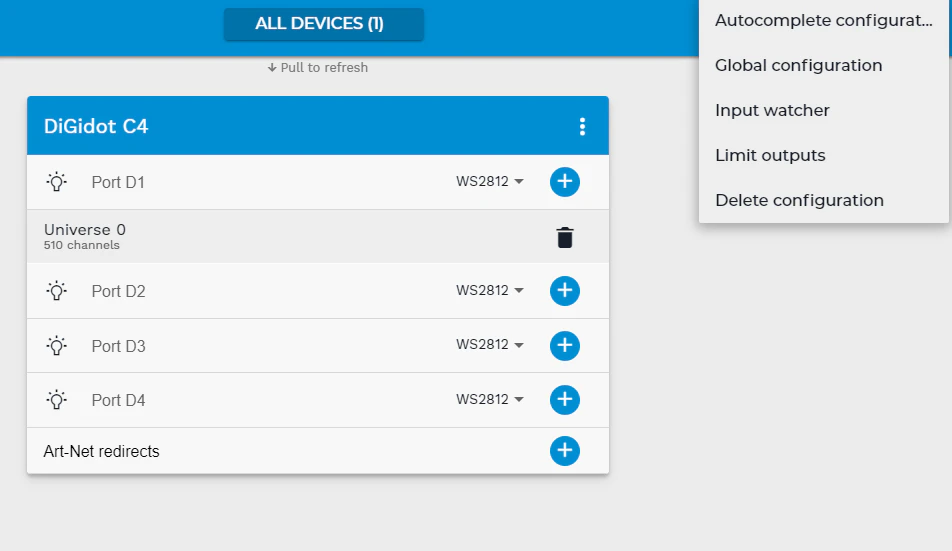Choose Autocomplete configuration from the menu
952x551 pixels.
823,20
